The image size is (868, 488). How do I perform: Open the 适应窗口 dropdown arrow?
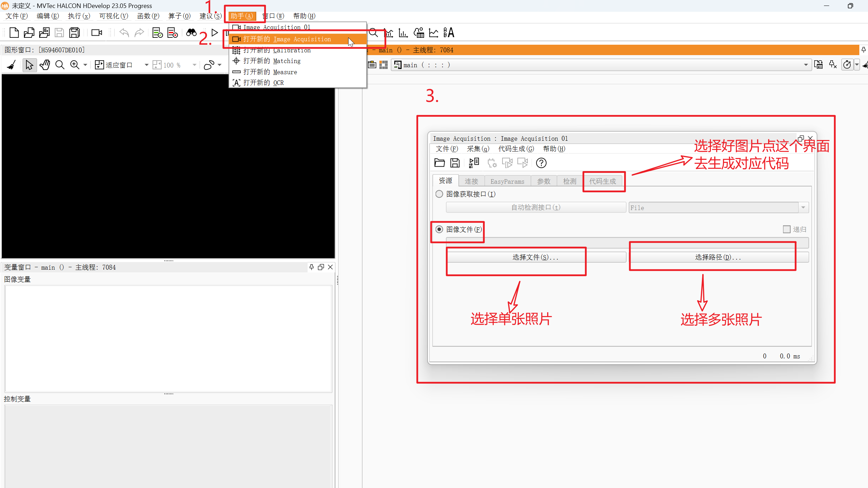click(146, 65)
